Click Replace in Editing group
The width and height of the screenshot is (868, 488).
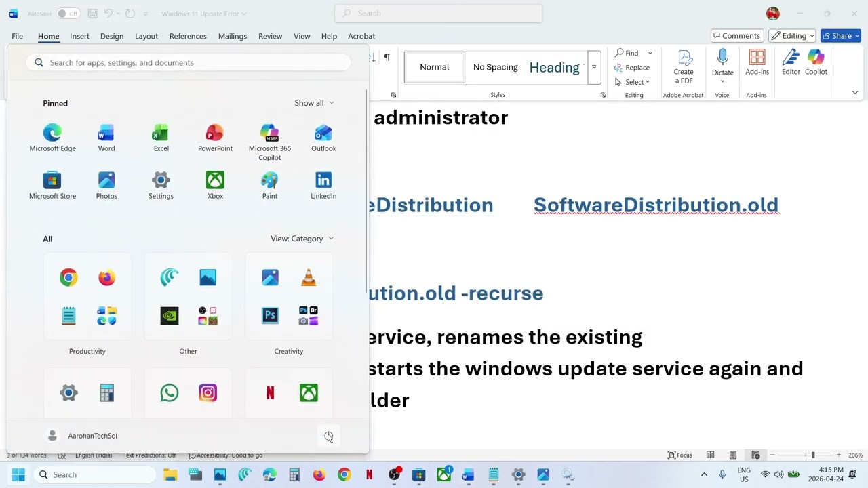[x=632, y=68]
